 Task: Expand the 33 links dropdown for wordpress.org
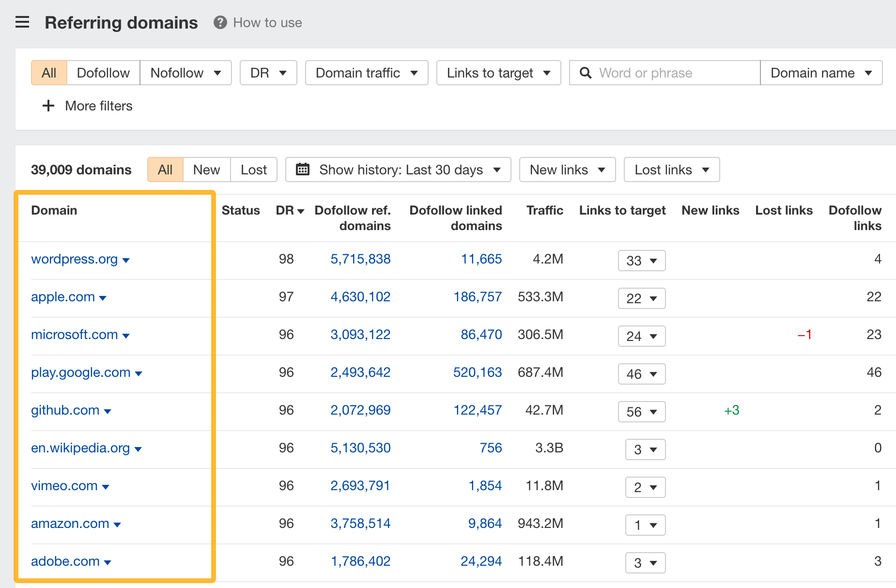tap(642, 261)
